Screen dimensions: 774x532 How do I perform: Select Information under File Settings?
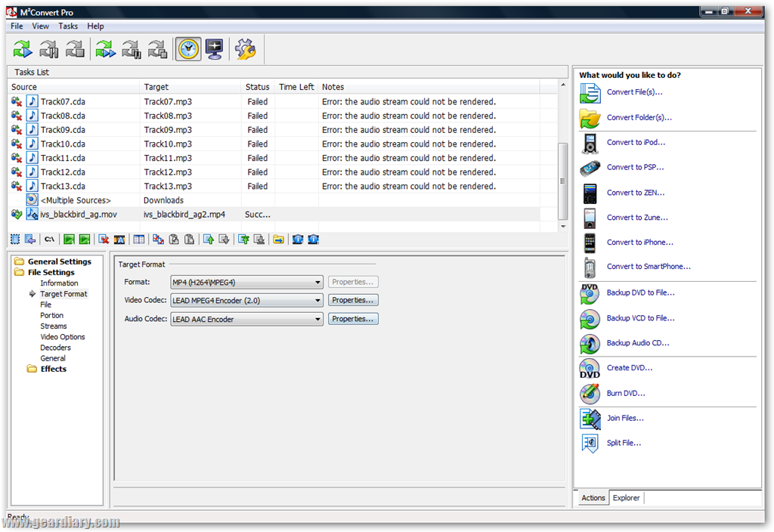(x=59, y=283)
